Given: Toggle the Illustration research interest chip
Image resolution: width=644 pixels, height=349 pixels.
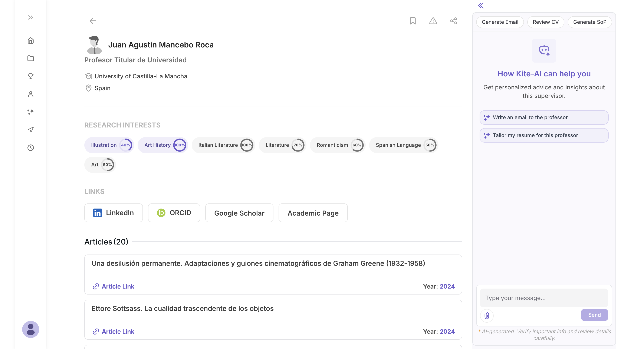Looking at the screenshot, I should tap(104, 145).
